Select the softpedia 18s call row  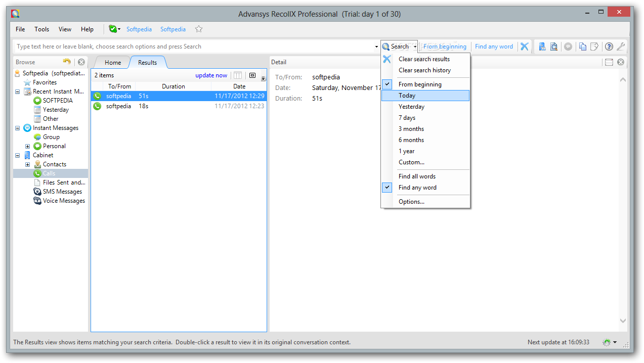pos(179,106)
